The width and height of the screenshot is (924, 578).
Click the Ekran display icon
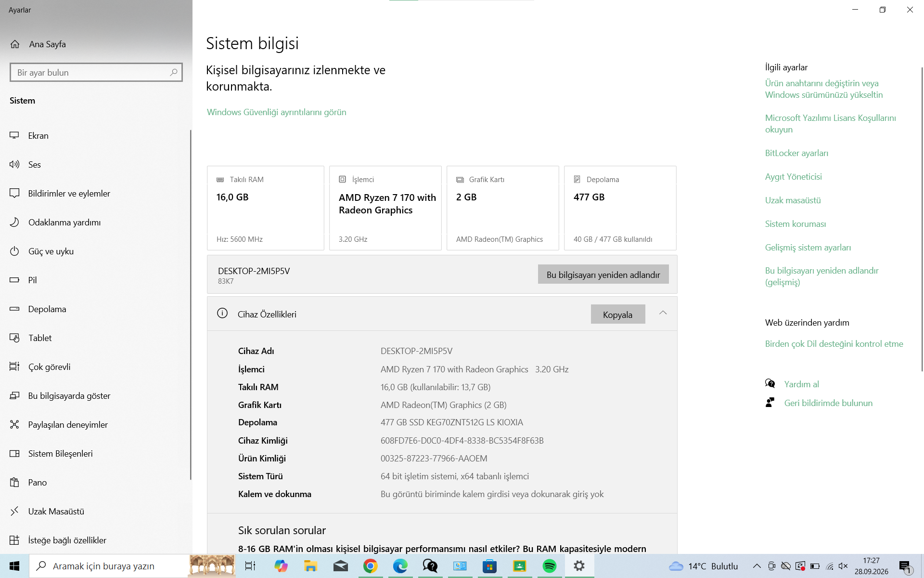click(x=14, y=135)
